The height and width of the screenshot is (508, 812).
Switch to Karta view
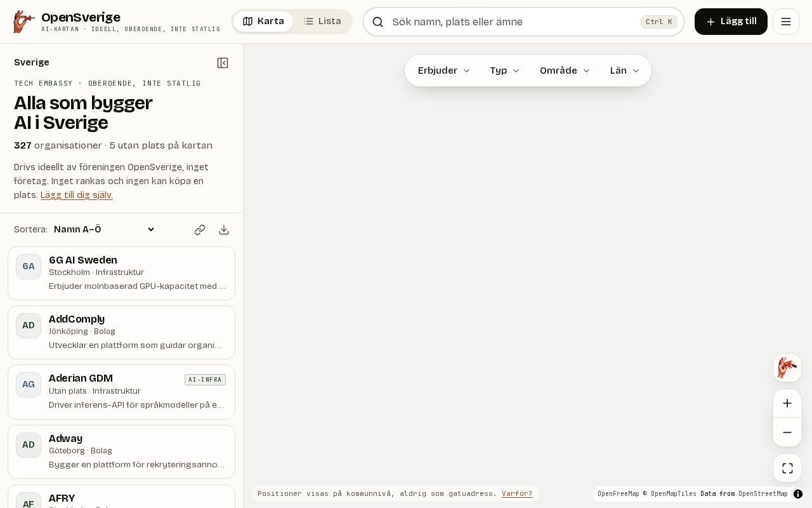[263, 22]
